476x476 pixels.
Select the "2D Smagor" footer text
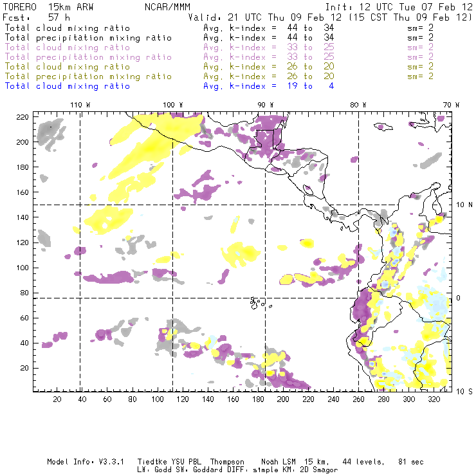(x=319, y=470)
